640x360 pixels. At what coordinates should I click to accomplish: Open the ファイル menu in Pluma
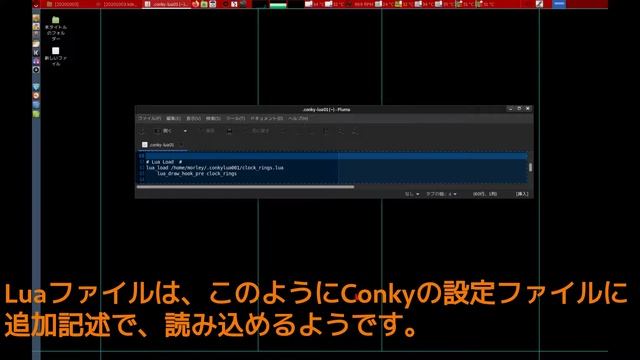[x=149, y=118]
